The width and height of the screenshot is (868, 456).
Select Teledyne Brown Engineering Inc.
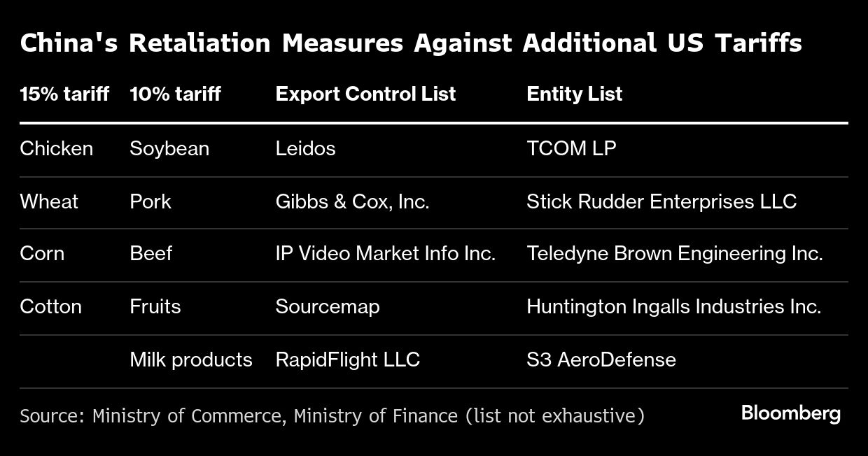click(674, 253)
